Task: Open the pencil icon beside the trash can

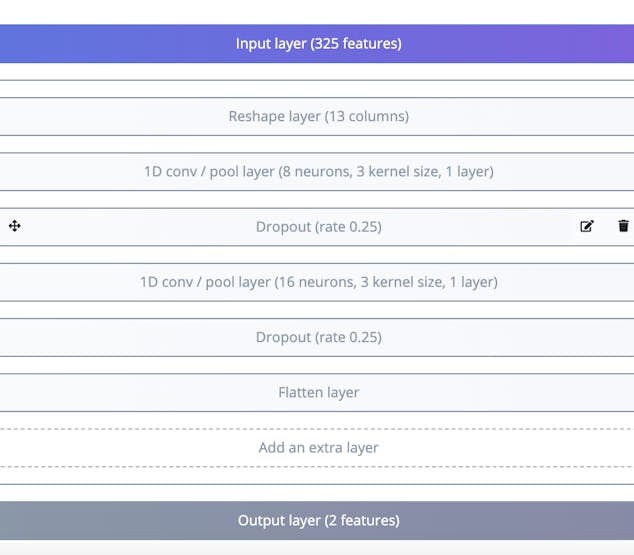Action: click(x=587, y=226)
